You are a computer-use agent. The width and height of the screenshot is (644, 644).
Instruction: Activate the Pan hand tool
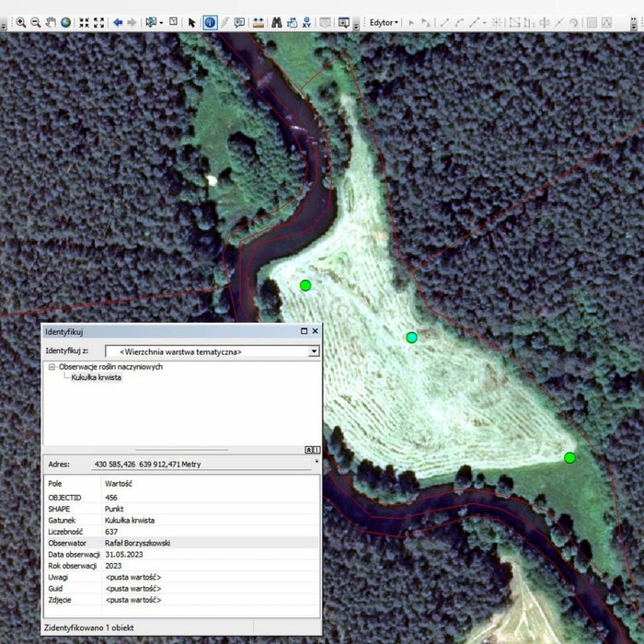51,22
